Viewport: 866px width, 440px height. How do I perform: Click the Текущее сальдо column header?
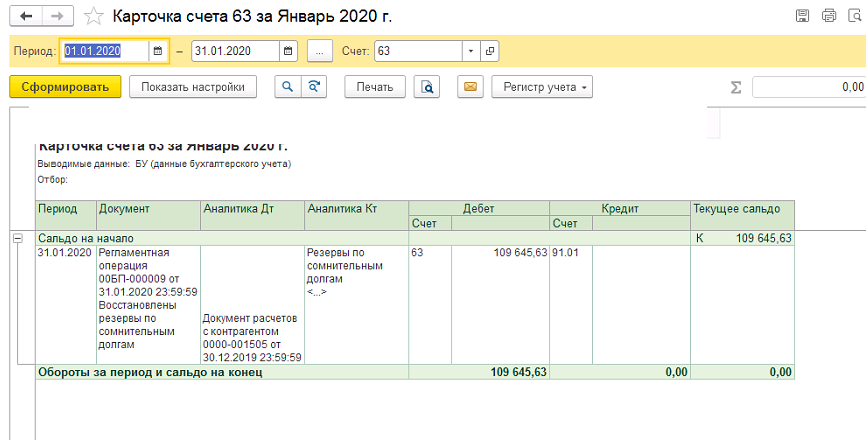[x=742, y=215]
